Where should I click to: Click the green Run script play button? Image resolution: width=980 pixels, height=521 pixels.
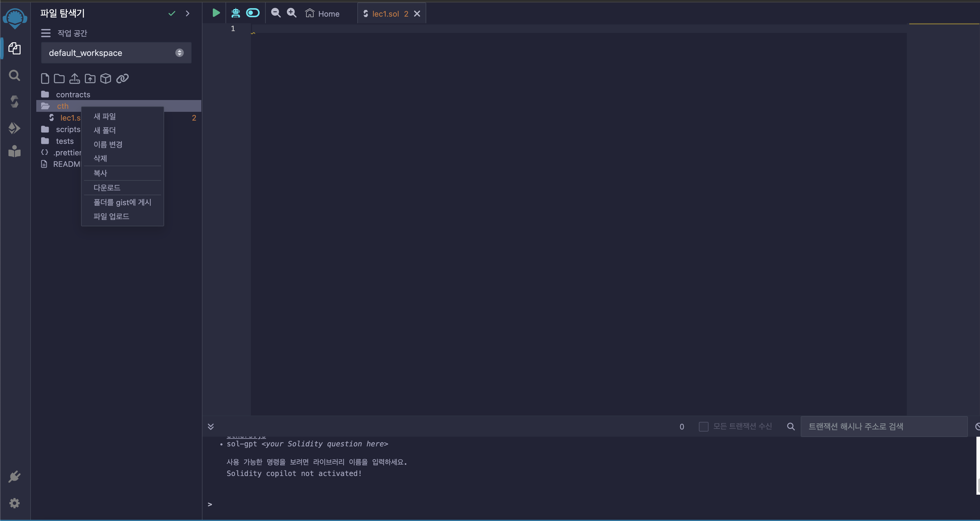click(x=216, y=13)
